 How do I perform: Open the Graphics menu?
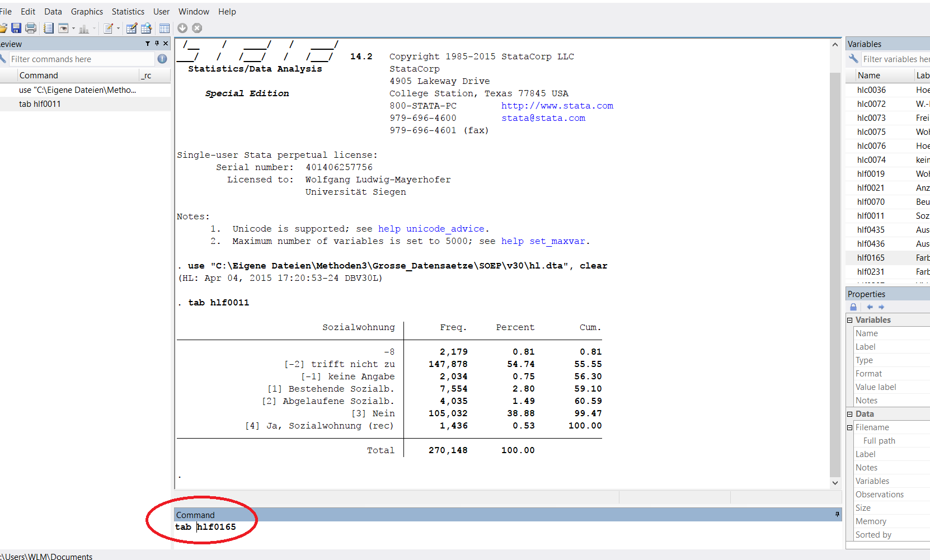point(87,11)
